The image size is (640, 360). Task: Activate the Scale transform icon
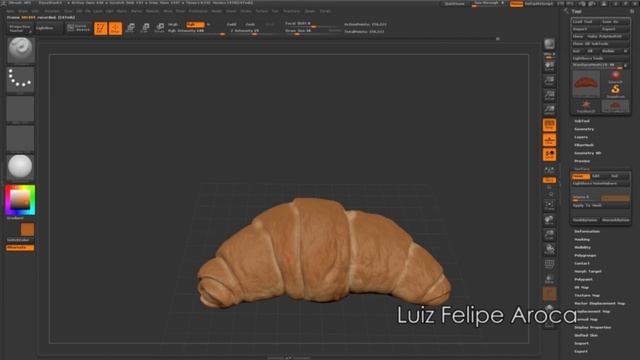(145, 28)
